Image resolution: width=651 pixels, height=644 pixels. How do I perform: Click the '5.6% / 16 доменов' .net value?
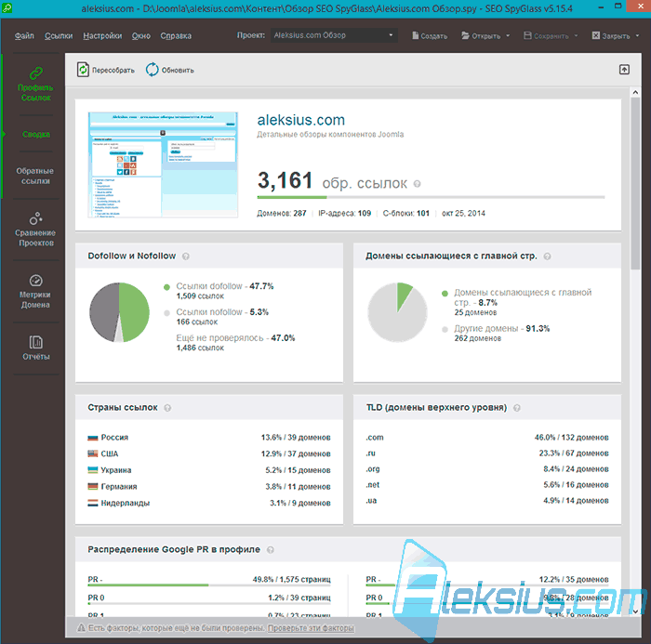576,485
